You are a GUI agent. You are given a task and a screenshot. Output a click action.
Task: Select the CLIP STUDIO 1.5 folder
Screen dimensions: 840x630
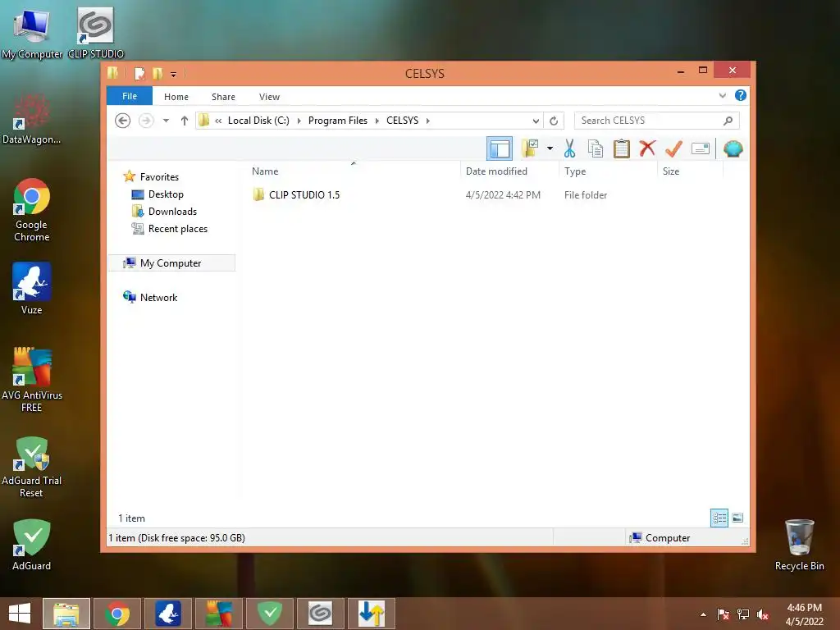[x=304, y=195]
